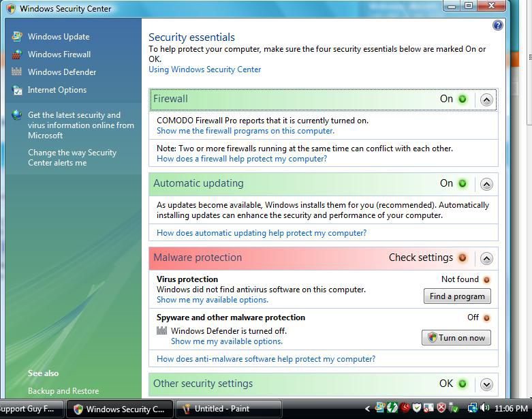
Task: Click the orange Check settings status indicator
Action: click(463, 258)
